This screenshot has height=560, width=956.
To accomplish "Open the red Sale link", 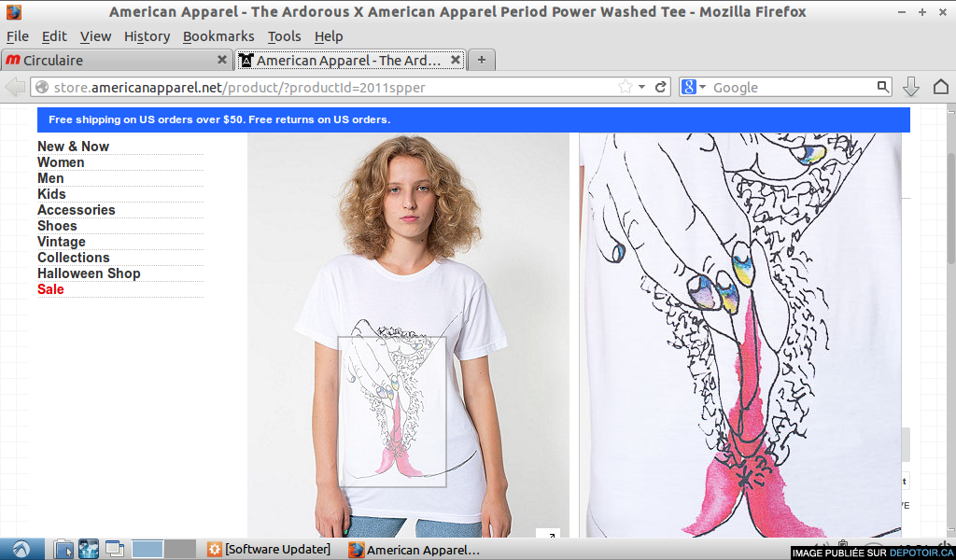I will [50, 288].
